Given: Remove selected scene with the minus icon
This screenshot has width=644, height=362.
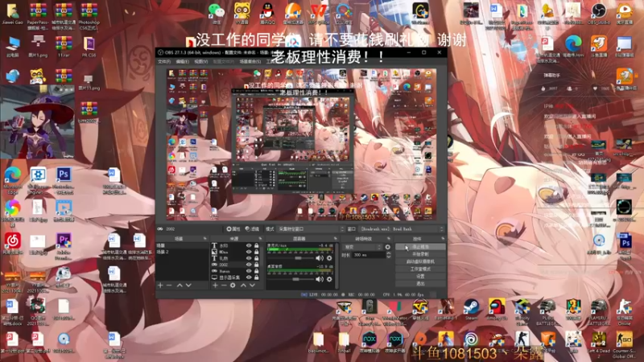Looking at the screenshot, I should coord(169,286).
